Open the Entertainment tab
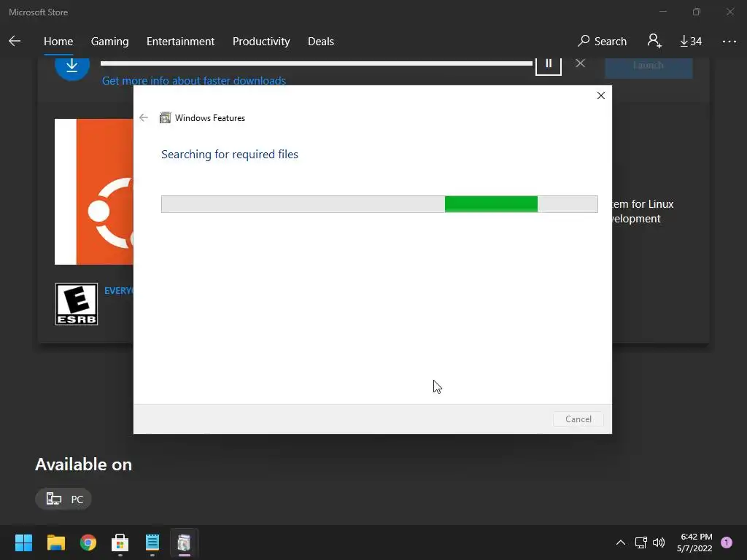 point(181,42)
